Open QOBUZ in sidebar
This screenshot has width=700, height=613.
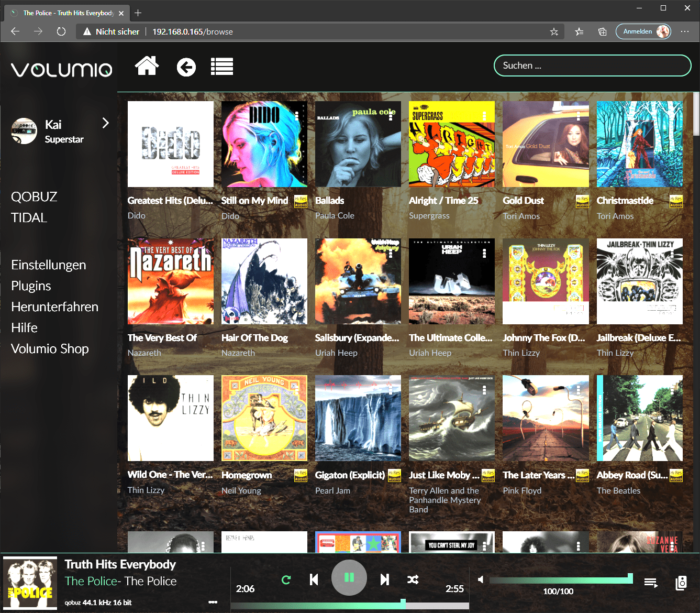[34, 196]
